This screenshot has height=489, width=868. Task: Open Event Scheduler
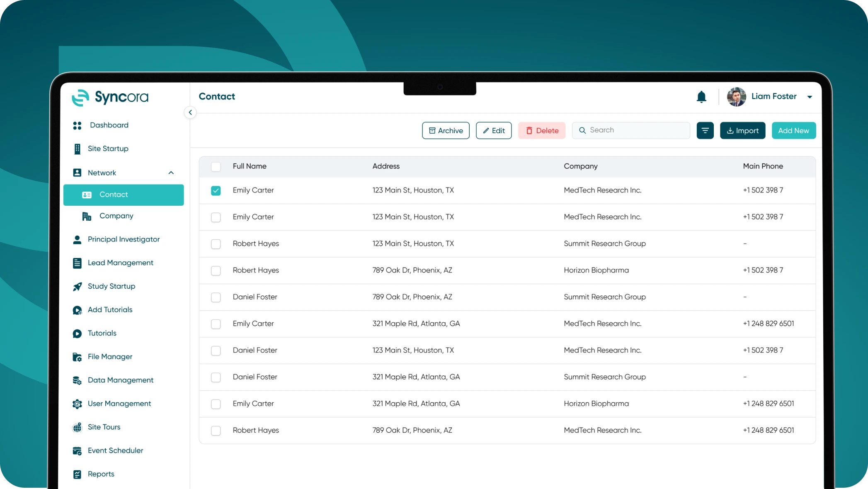(115, 450)
